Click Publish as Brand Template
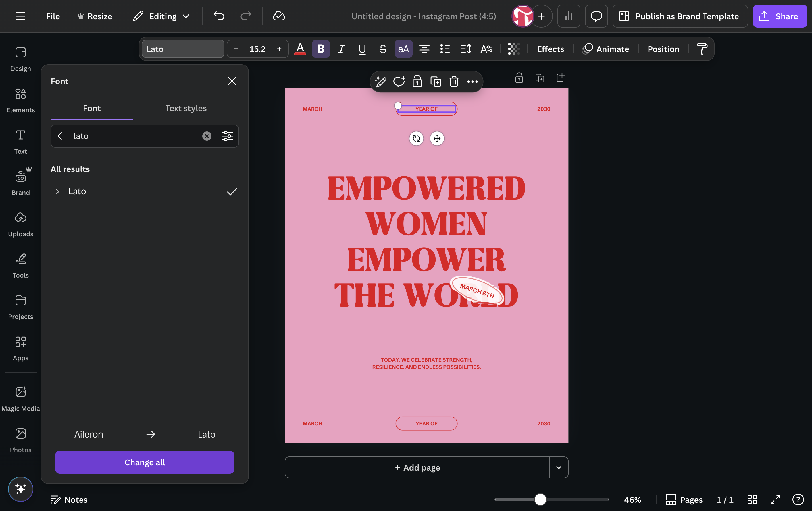Screen dimensions: 812x511 (680, 16)
